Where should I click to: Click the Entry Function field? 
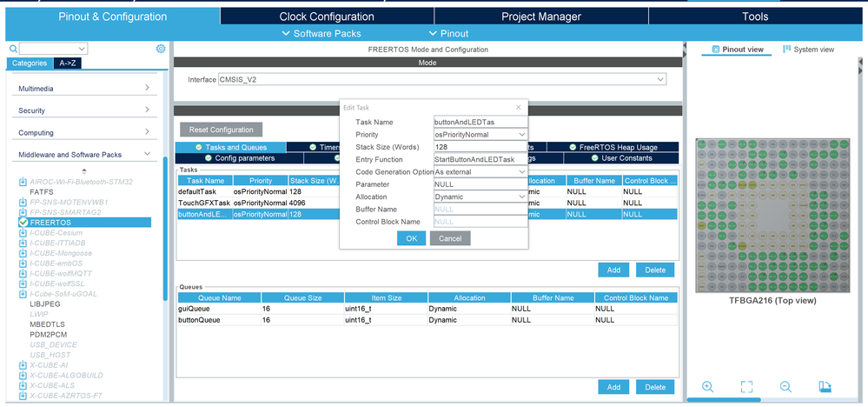tap(480, 159)
